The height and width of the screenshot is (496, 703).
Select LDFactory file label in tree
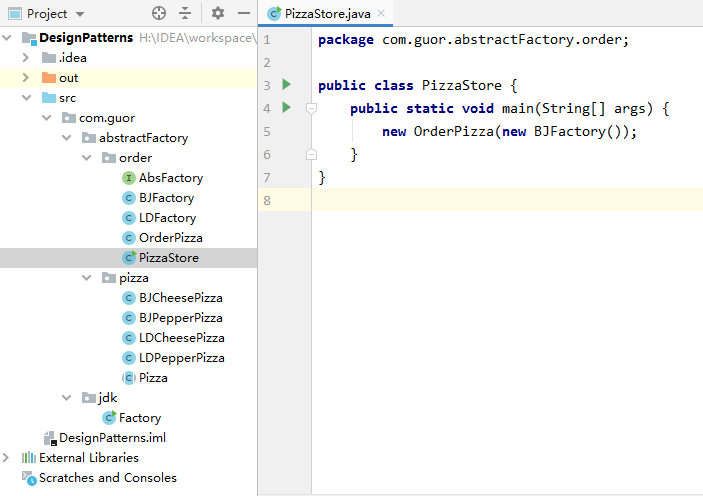(x=167, y=218)
